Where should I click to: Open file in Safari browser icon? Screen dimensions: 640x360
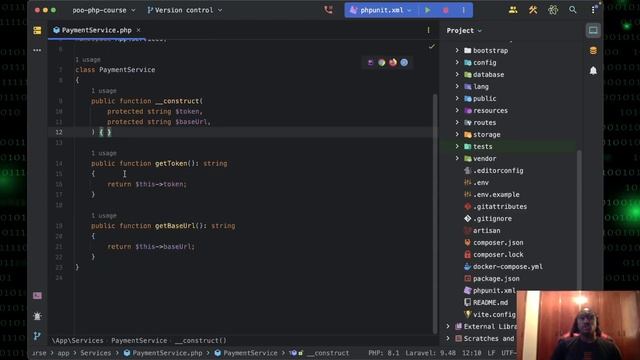pyautogui.click(x=404, y=62)
